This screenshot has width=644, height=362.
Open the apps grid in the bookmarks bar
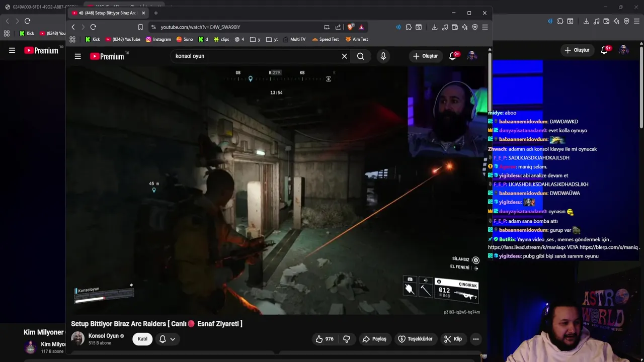[72, 39]
